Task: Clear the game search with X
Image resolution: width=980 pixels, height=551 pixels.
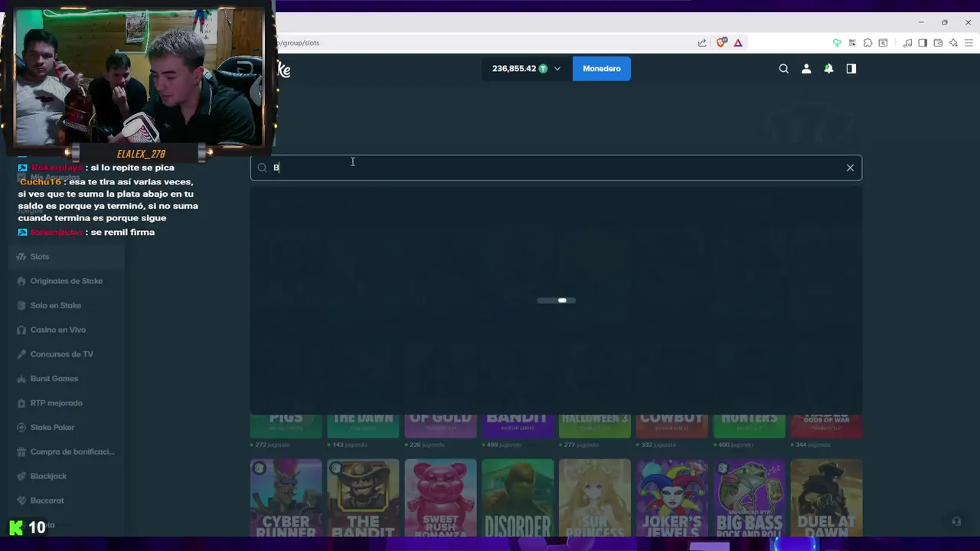Action: pos(850,168)
